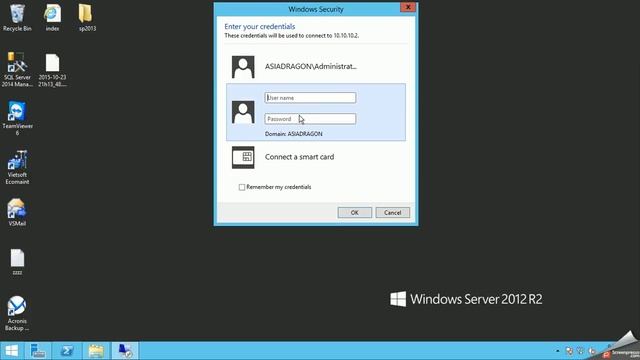Launch TeamViewer 6 shortcut

tap(17, 118)
